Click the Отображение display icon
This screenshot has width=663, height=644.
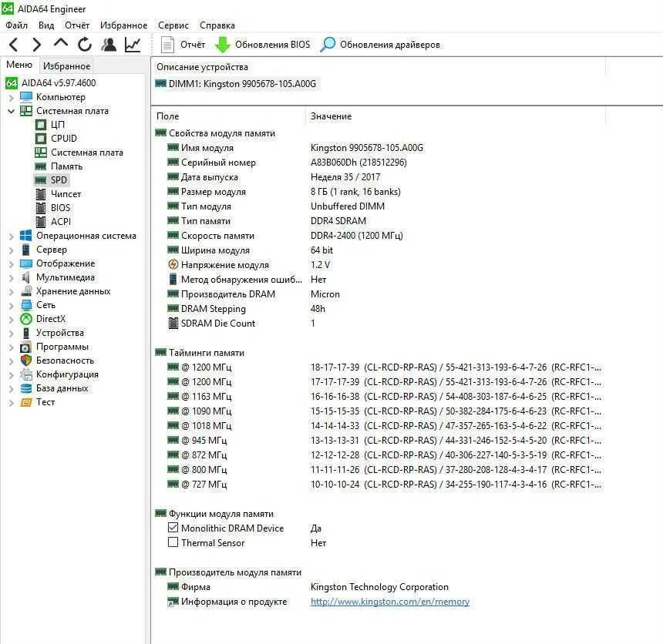(26, 263)
